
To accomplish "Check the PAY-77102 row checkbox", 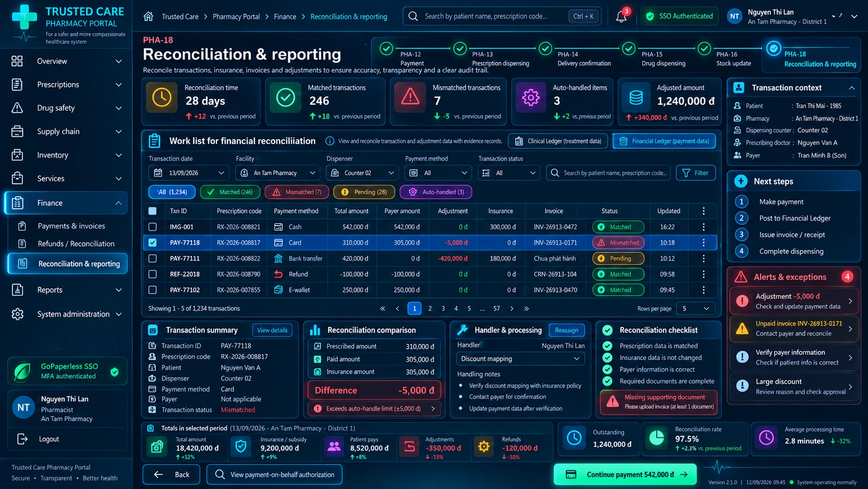I will coord(153,290).
